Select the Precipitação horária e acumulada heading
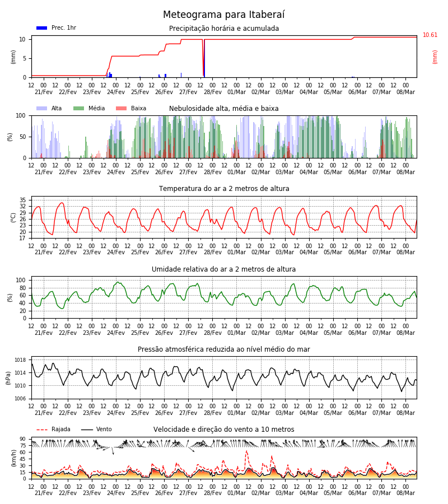 tap(224, 29)
